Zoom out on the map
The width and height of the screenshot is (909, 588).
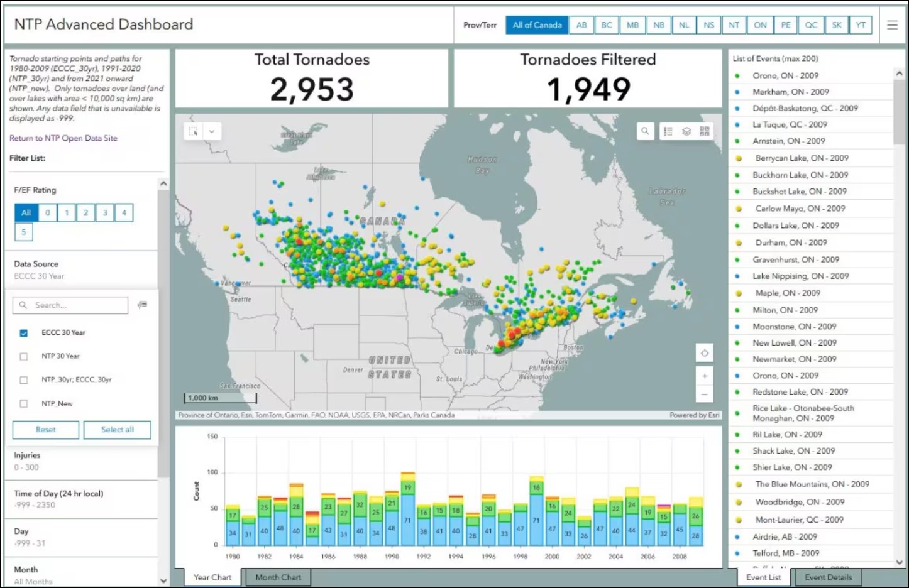tap(705, 395)
